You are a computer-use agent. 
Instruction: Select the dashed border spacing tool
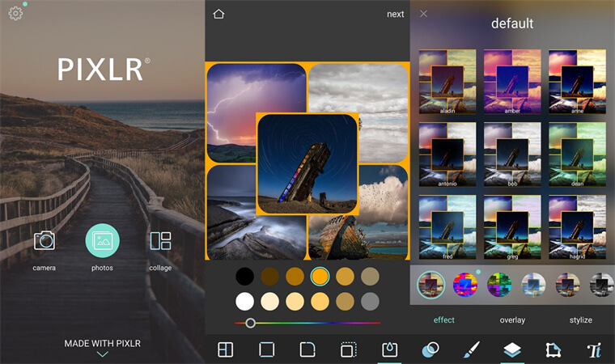348,349
